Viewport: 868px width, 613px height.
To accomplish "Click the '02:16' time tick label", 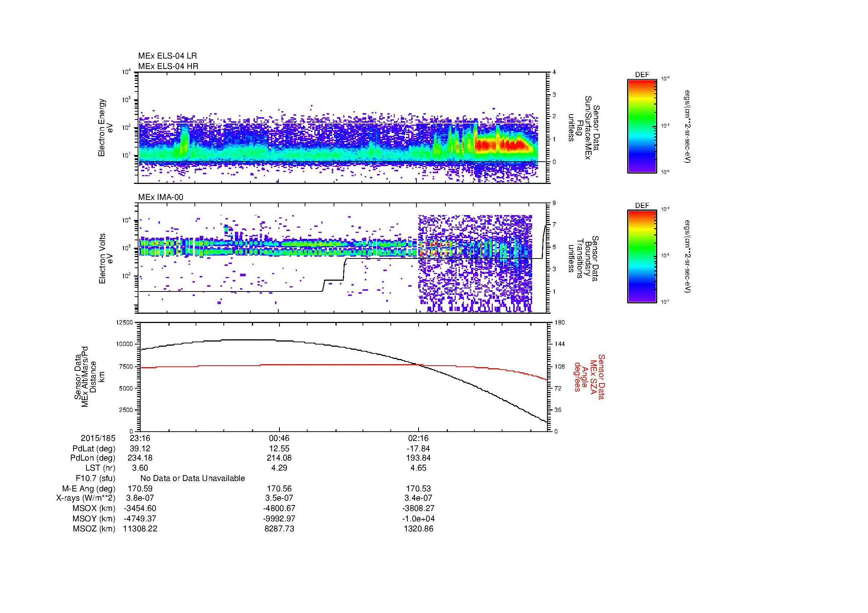I will pos(418,438).
